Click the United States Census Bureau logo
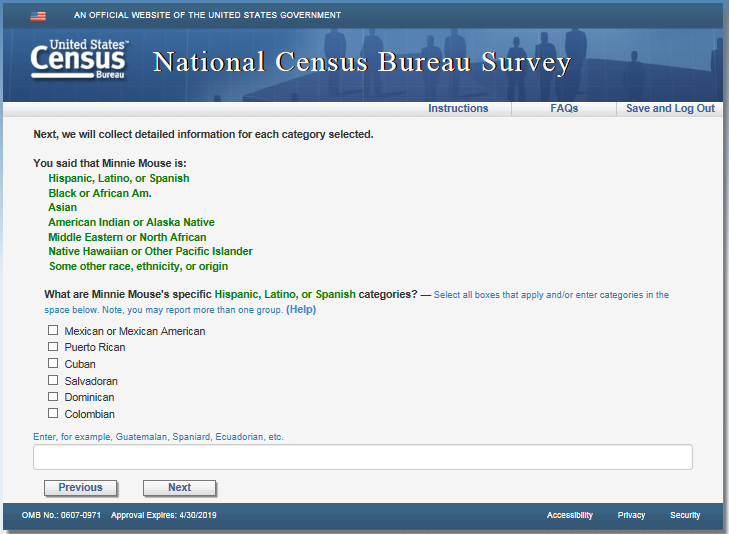729x534 pixels. tap(79, 61)
